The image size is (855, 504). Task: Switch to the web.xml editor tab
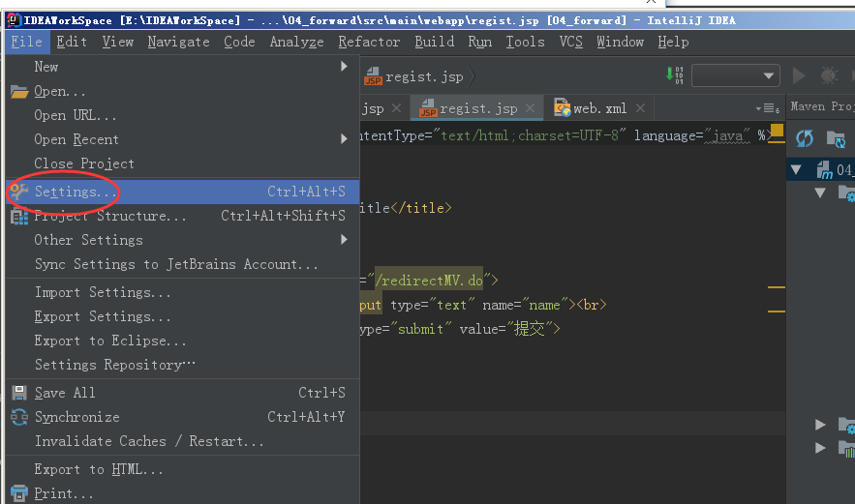pyautogui.click(x=599, y=108)
